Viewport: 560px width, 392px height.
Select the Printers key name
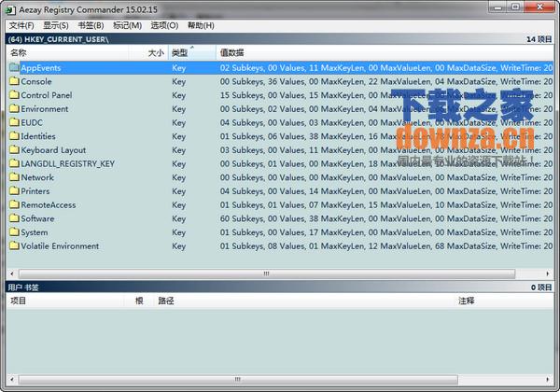click(35, 191)
